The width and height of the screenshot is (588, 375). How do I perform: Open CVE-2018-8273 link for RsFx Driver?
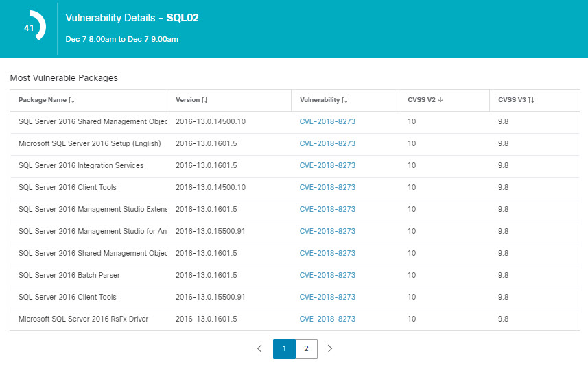[327, 319]
